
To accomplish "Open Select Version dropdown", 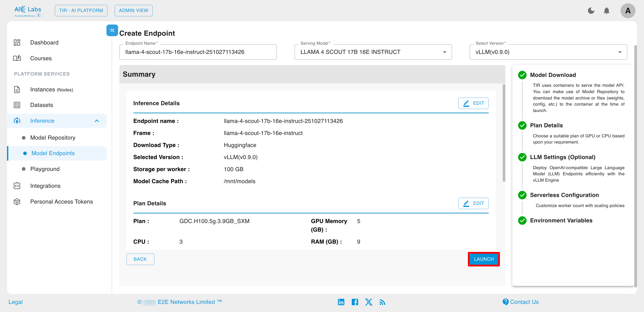I will pos(548,52).
